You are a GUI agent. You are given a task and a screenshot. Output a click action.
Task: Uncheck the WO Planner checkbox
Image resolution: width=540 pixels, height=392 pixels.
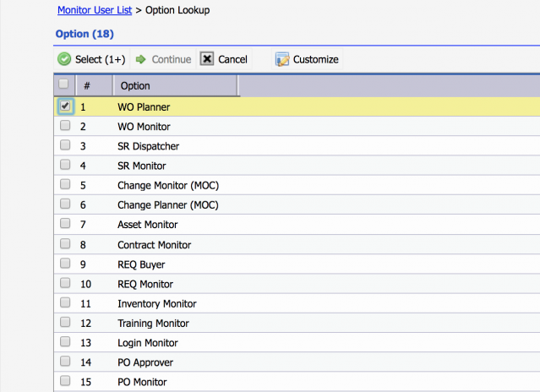coord(65,106)
